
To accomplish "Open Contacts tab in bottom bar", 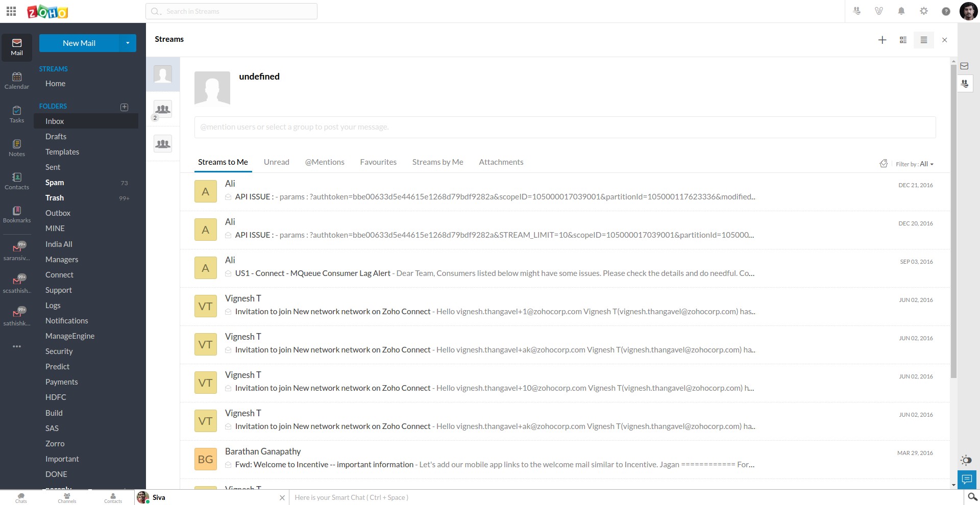I will coord(113,497).
